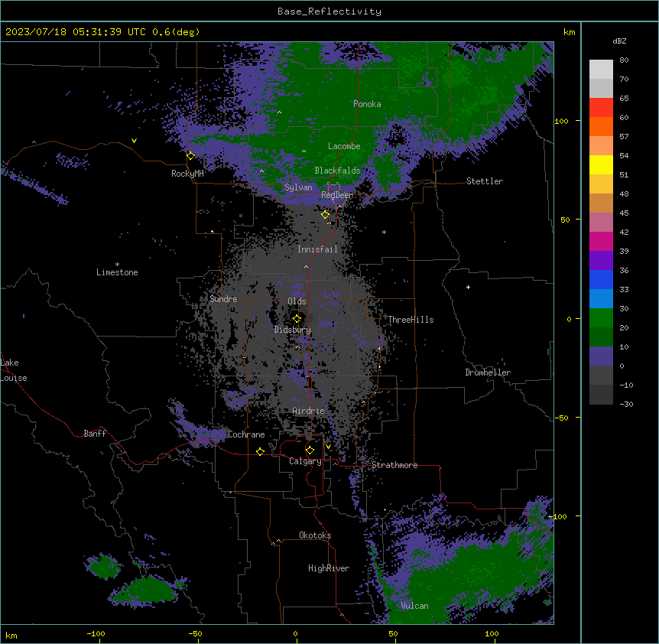659x644 pixels.
Task: Click the yellow diamond marker below Cochrane
Action: click(x=260, y=451)
